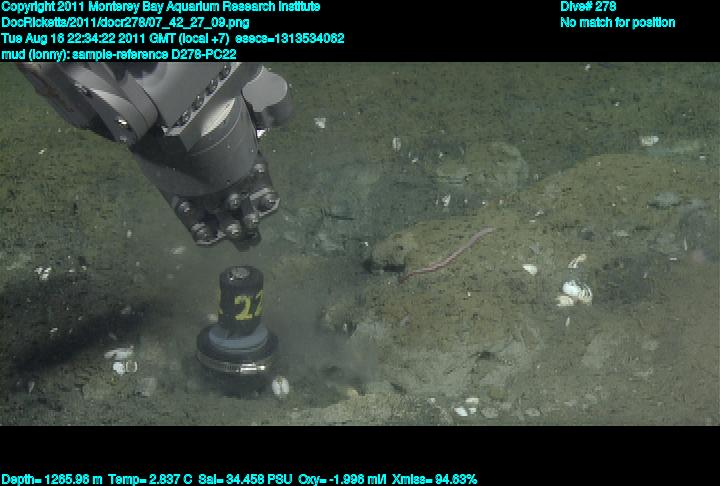This screenshot has width=720, height=486.
Task: Select the 'No match for position' text
Action: pos(617,22)
